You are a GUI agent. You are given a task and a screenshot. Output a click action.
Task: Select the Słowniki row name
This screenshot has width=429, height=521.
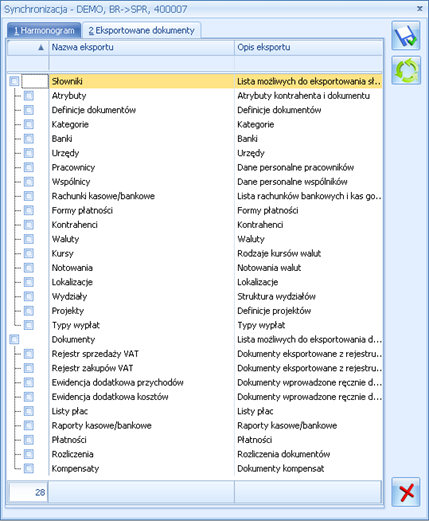[67, 81]
